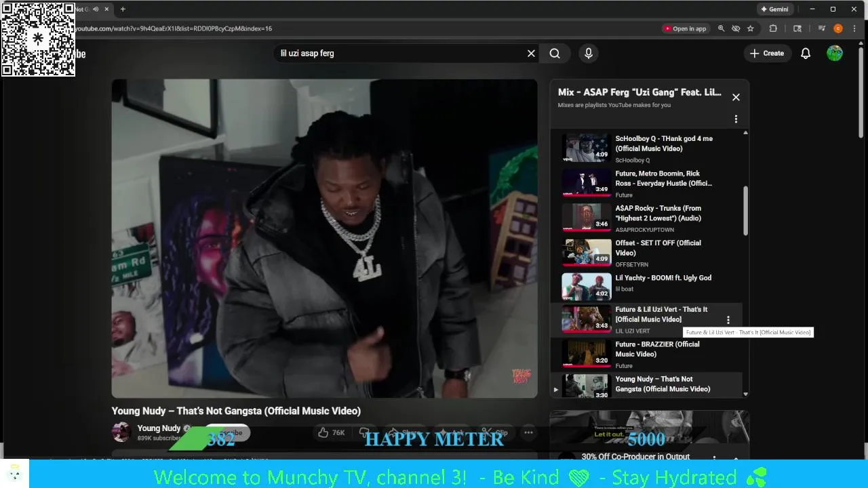Screen dimensions: 868x488
Task: Open Chrome media controls icon
Action: 822,28
